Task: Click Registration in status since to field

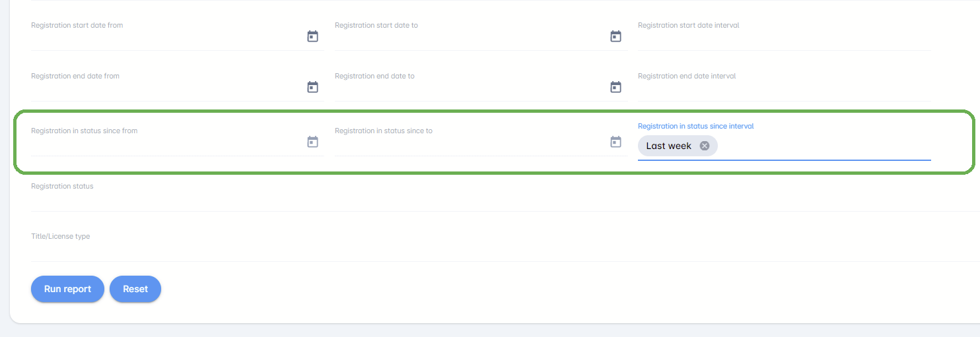Action: point(469,143)
